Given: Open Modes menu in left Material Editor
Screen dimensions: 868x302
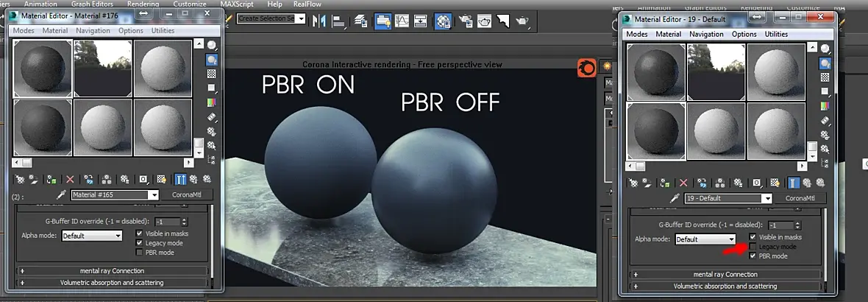Looking at the screenshot, I should [24, 30].
